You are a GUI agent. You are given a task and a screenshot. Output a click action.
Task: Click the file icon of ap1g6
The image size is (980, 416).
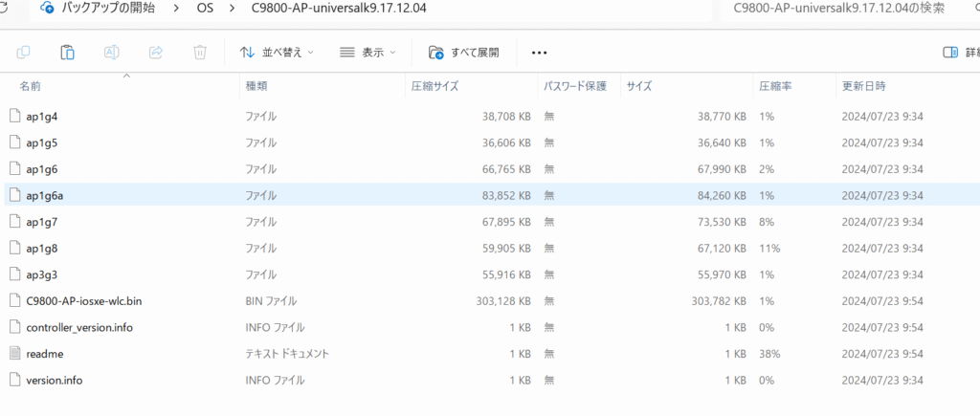(x=15, y=168)
